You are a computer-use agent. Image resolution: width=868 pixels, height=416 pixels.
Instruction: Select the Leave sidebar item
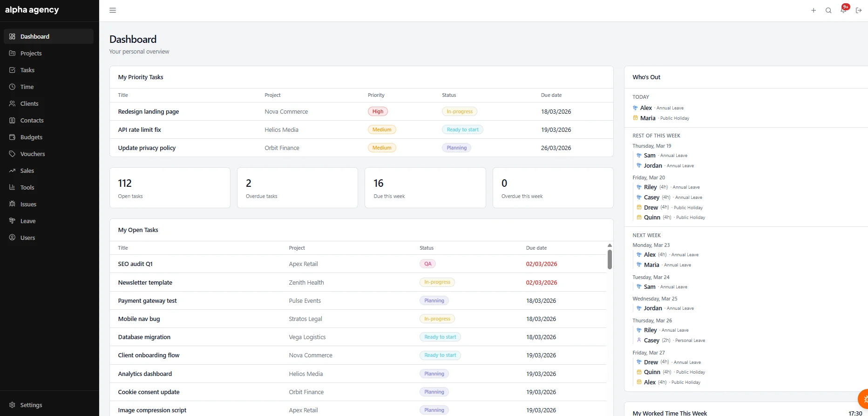[x=48, y=221]
